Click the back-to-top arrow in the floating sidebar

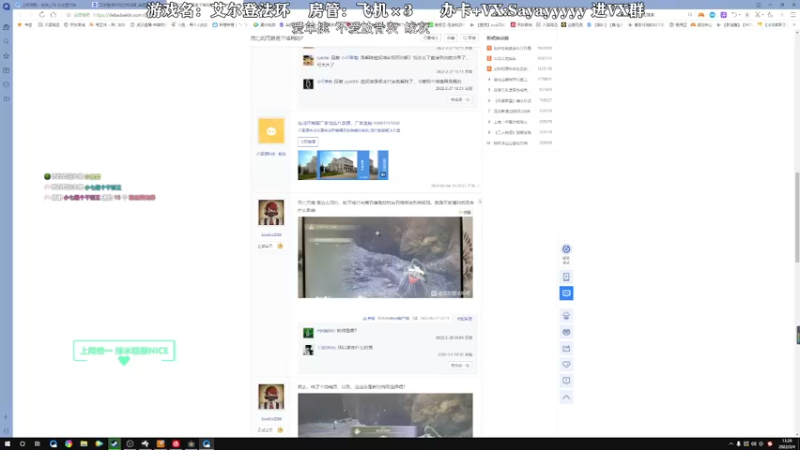566,397
